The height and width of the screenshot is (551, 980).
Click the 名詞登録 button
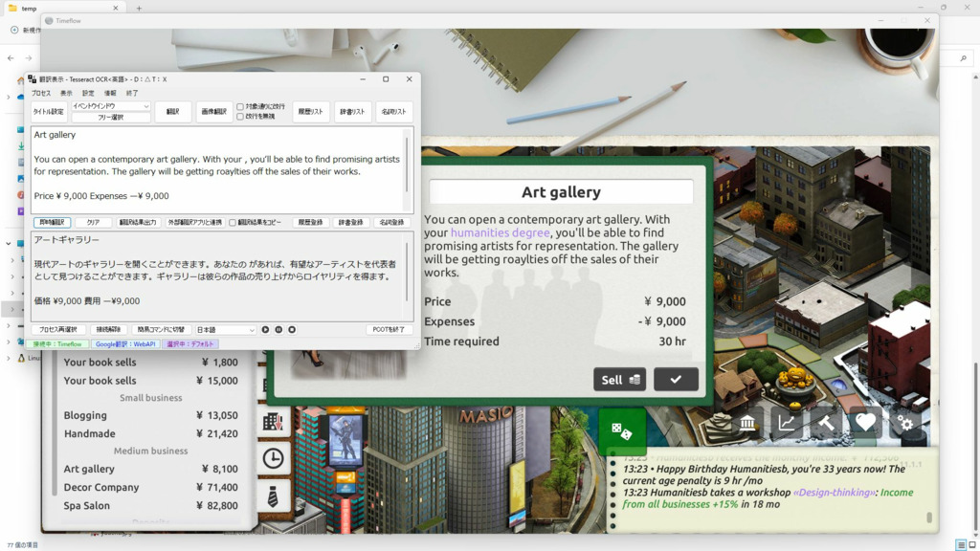pyautogui.click(x=391, y=222)
